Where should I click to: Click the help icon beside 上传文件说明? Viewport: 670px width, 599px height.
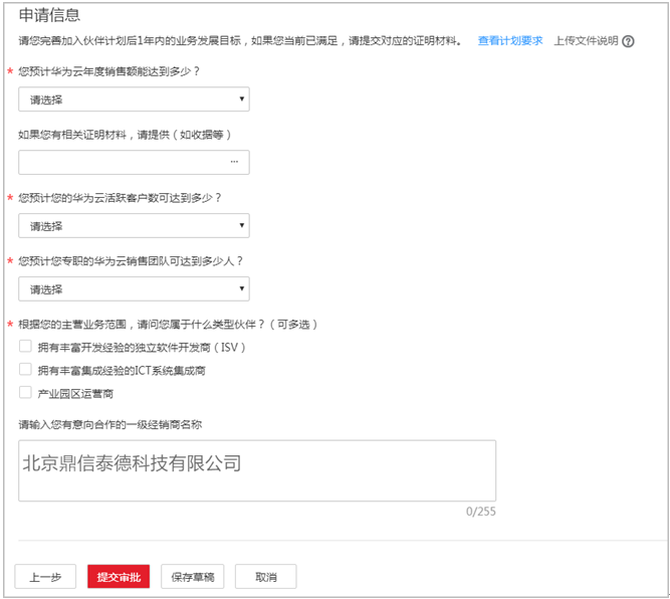pyautogui.click(x=628, y=41)
